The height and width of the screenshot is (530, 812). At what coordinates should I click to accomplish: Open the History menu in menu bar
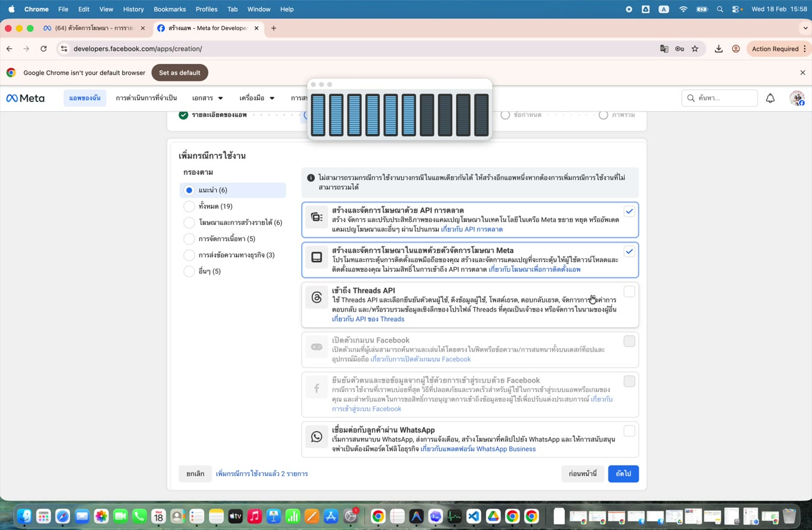pos(133,9)
